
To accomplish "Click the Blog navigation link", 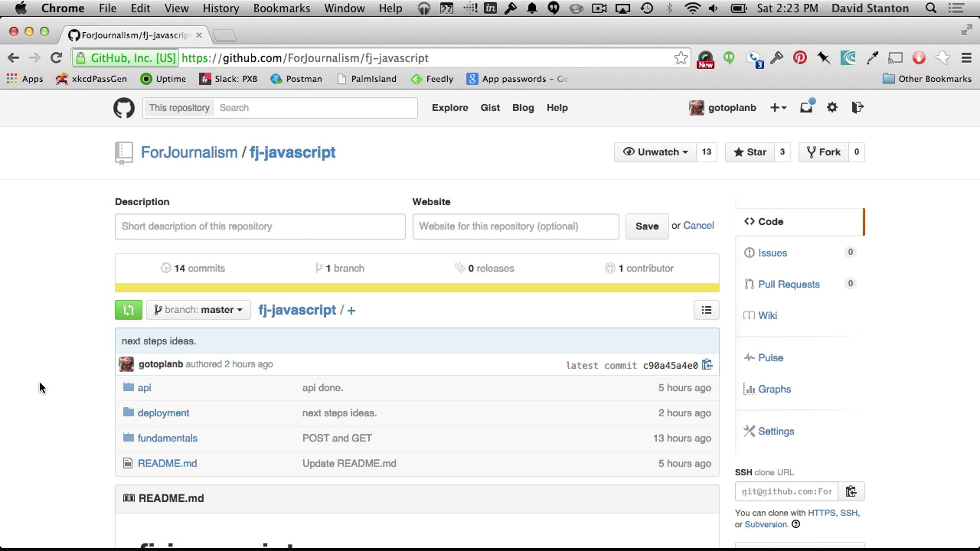I will click(523, 108).
